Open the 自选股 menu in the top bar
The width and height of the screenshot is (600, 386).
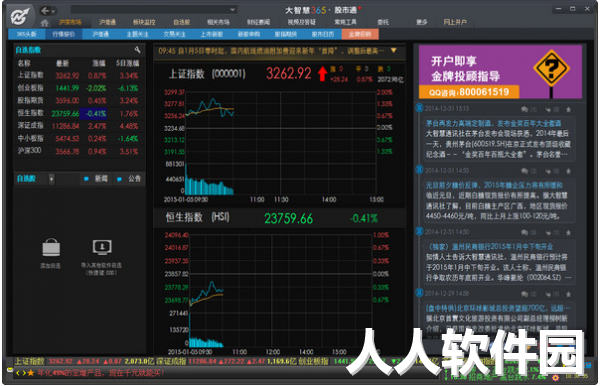(182, 22)
